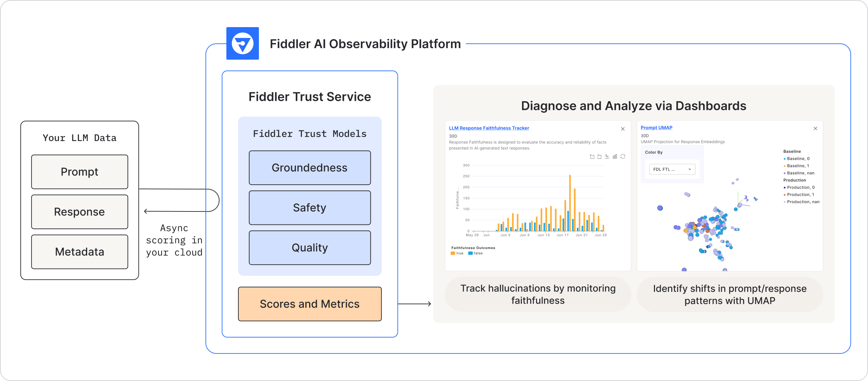The height and width of the screenshot is (381, 868).
Task: Click the 'Fiddler AI Observability Platform' title
Action: [365, 44]
